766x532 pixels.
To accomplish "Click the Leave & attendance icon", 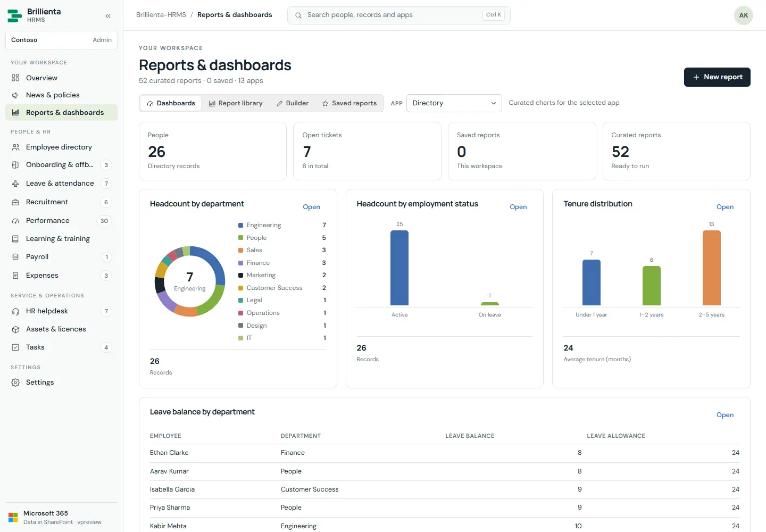I will [15, 184].
